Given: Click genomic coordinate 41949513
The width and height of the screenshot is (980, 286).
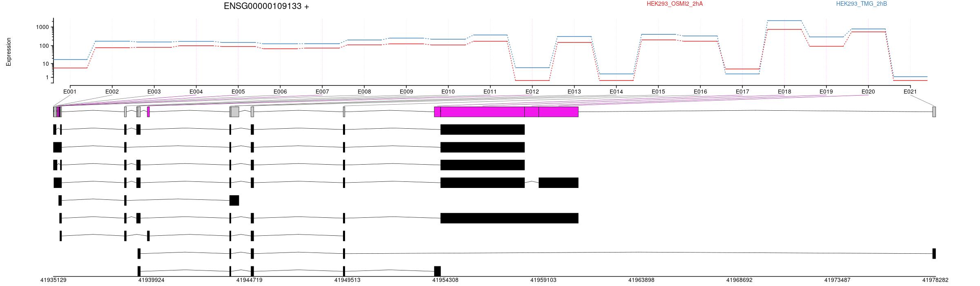Looking at the screenshot, I should (x=347, y=280).
